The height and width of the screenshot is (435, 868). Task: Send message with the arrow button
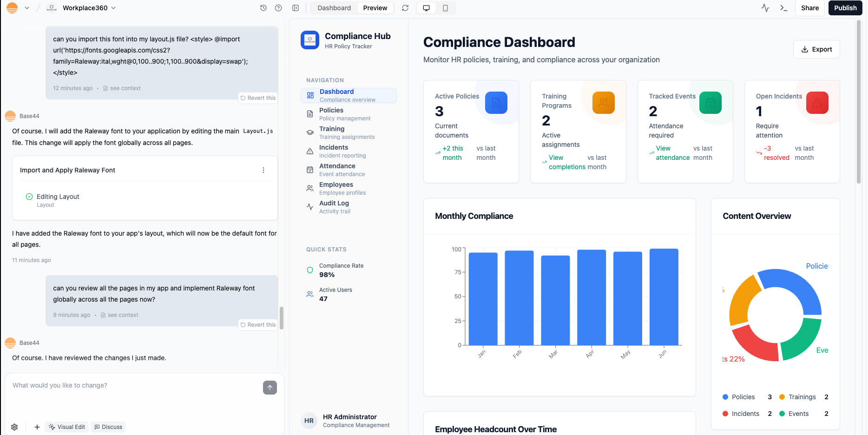[x=270, y=388]
